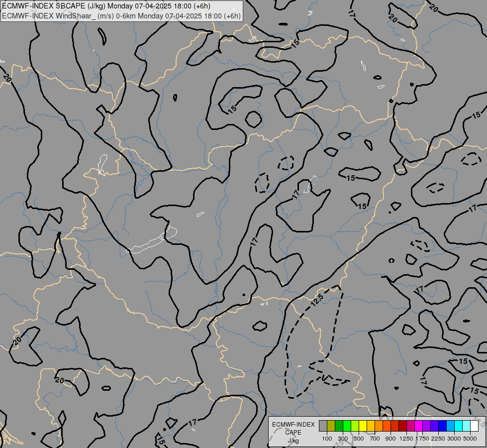
Task: Click the 'ECMWF-INDEX WindShear_ (m/s) 0-6km' title line
Action: (x=121, y=16)
